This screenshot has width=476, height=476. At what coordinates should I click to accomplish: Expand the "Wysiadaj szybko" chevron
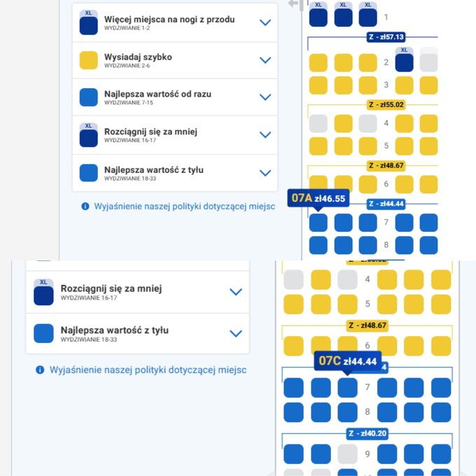pos(265,60)
